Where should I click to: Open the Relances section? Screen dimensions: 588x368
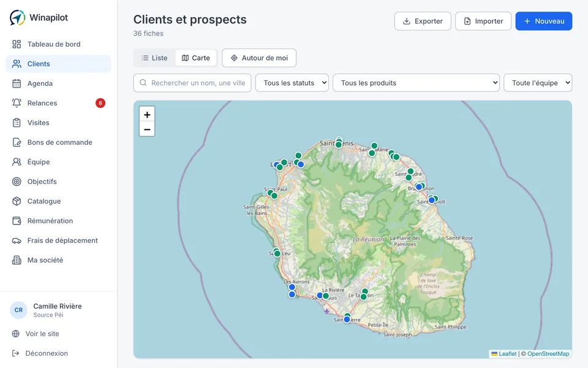point(59,103)
